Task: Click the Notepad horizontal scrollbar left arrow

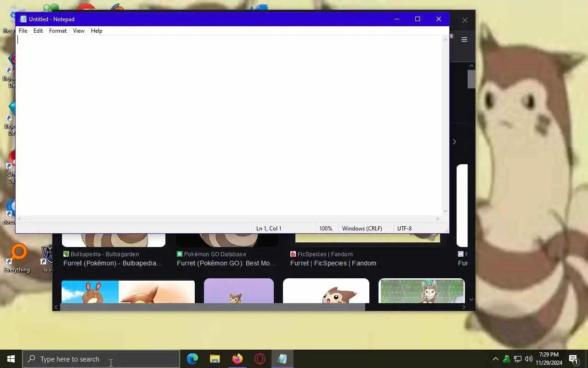Action: tap(20, 219)
